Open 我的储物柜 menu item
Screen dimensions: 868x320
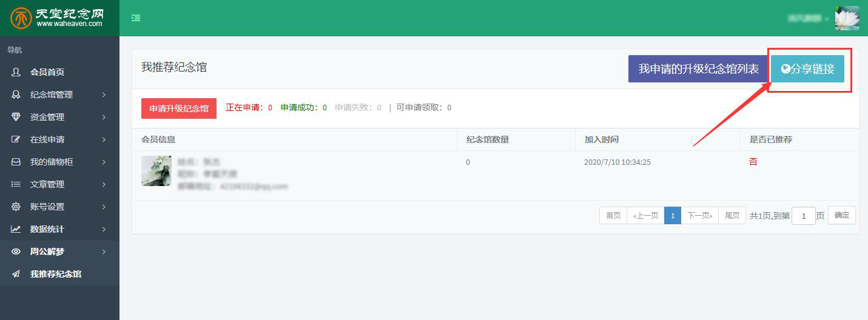click(x=59, y=162)
